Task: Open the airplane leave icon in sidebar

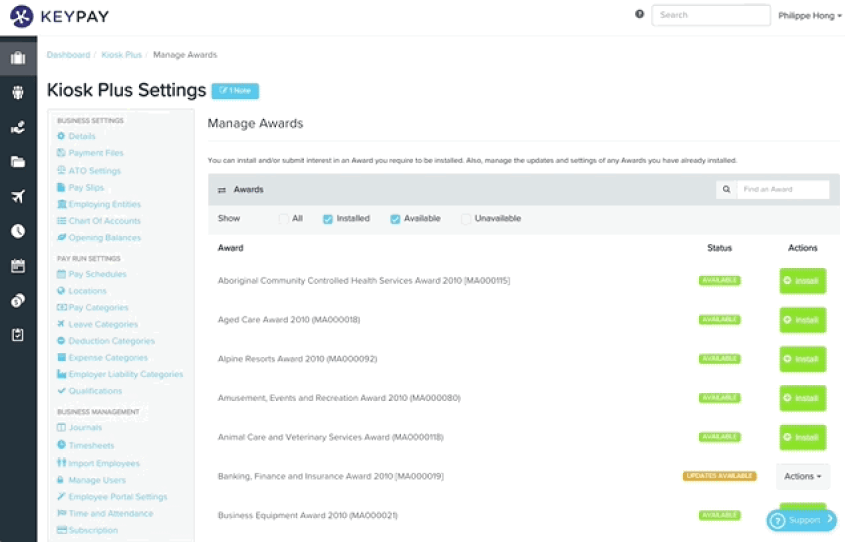Action: [18, 196]
